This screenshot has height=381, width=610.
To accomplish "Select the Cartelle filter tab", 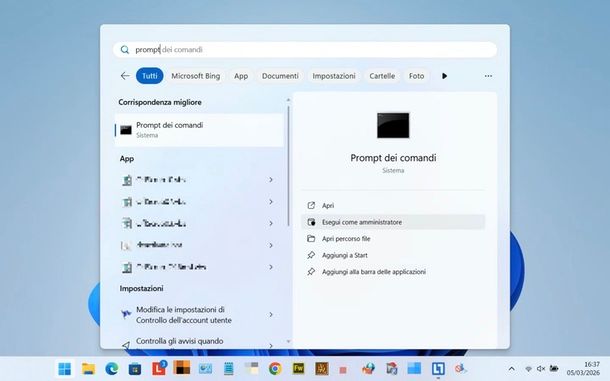I will (382, 76).
